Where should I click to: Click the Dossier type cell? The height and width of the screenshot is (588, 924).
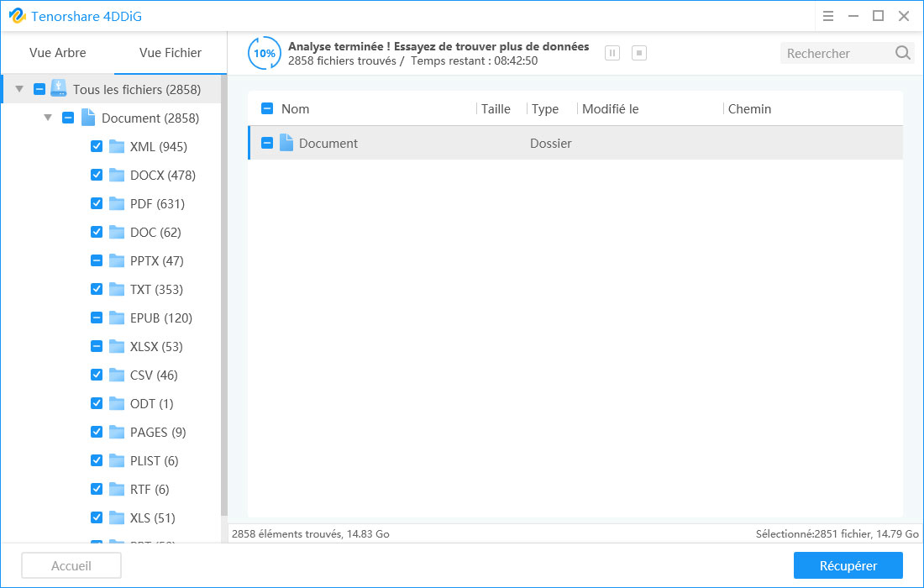(551, 143)
